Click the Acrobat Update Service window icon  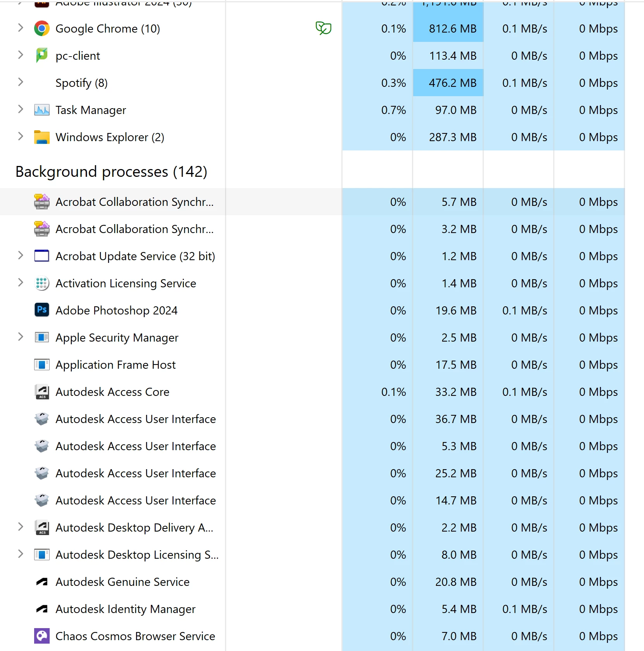[x=42, y=256]
